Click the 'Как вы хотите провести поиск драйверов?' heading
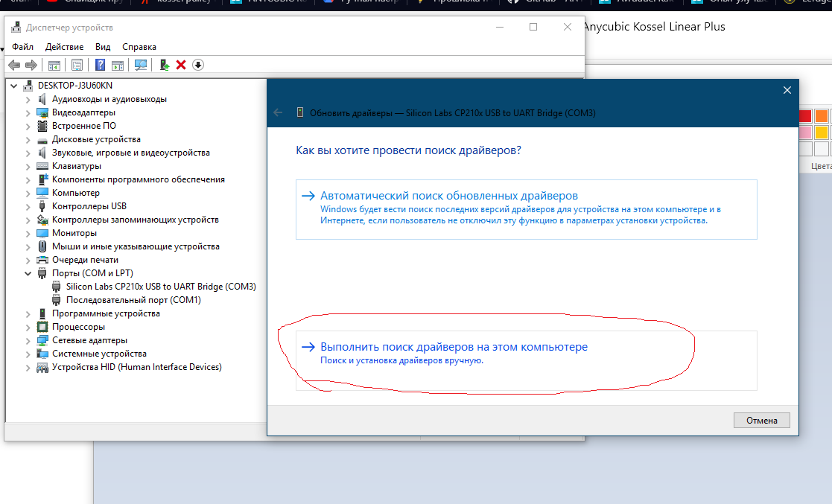This screenshot has width=832, height=504. (x=408, y=150)
